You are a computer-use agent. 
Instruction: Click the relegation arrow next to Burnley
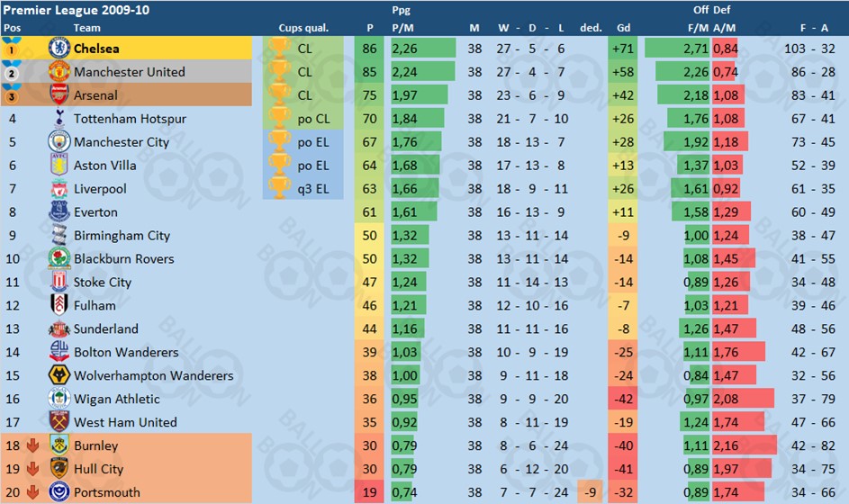click(32, 445)
